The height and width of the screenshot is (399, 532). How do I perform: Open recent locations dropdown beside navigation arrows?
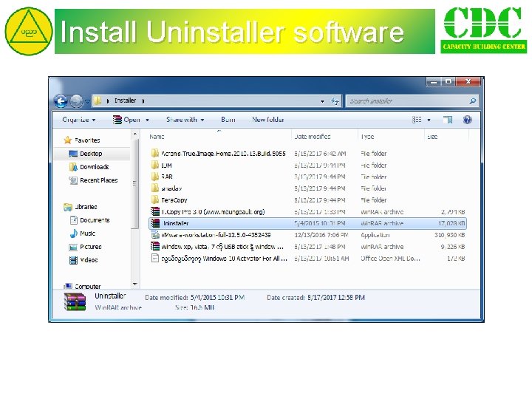pyautogui.click(x=87, y=101)
